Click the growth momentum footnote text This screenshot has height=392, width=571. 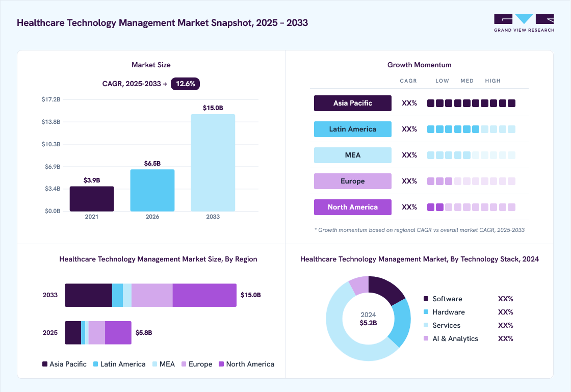tap(420, 230)
